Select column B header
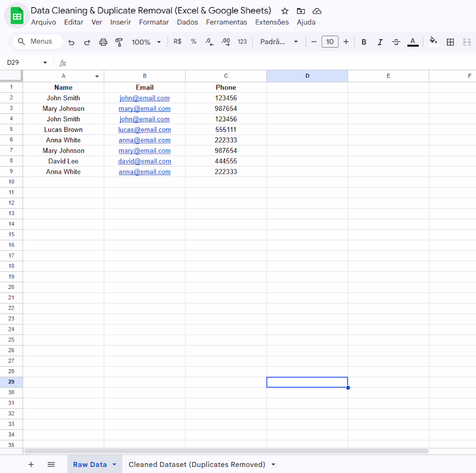The height and width of the screenshot is (473, 476). tap(145, 76)
